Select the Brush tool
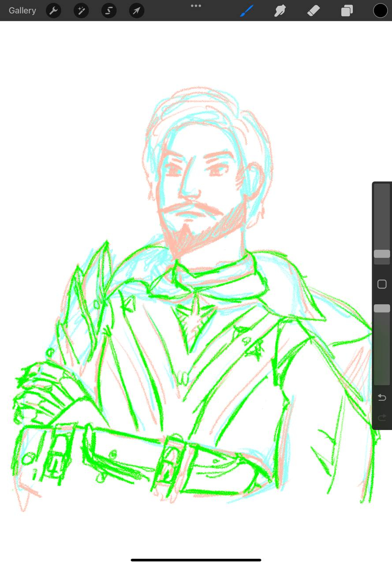Image resolution: width=392 pixels, height=565 pixels. point(247,11)
